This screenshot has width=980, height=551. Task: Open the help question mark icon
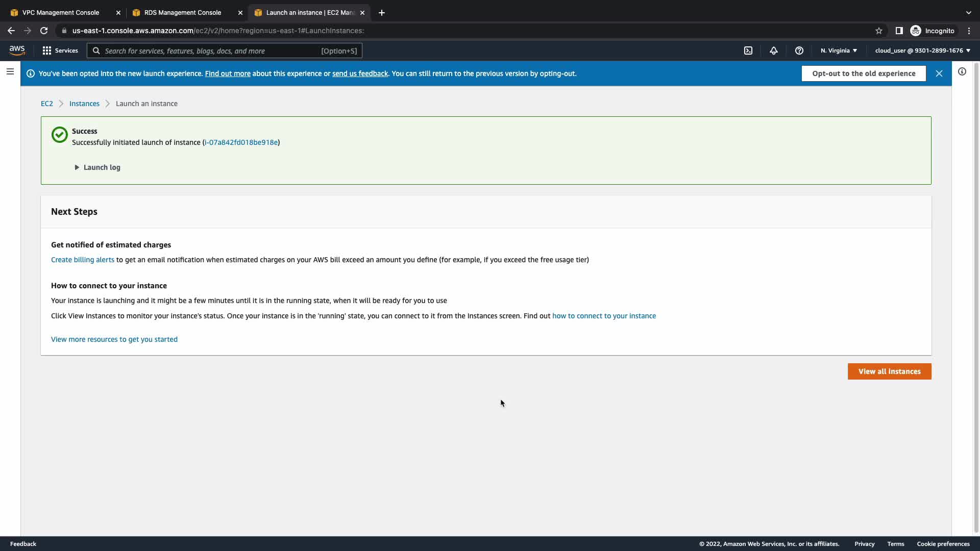799,51
